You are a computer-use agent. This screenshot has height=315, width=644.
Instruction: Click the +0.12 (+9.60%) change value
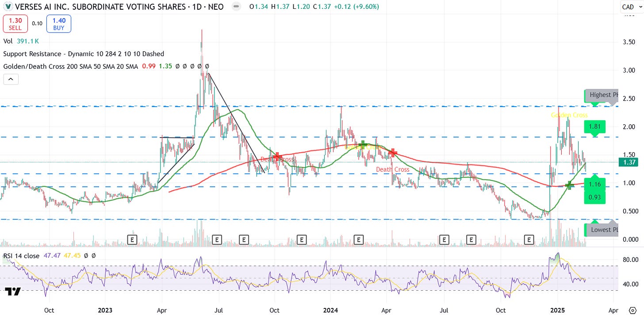point(355,7)
